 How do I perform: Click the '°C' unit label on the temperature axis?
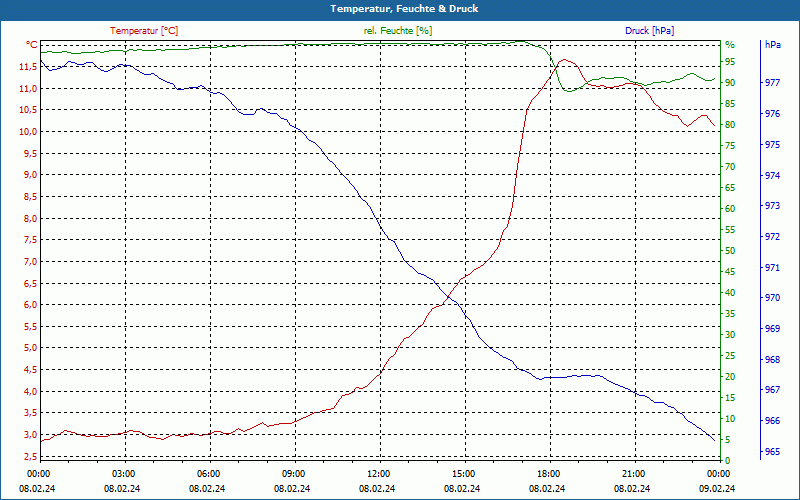32,45
